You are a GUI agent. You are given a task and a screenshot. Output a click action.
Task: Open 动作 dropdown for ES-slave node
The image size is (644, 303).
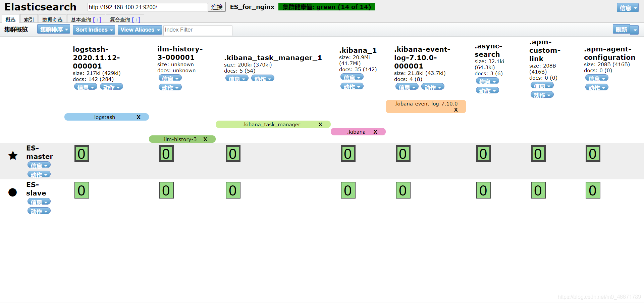click(x=39, y=211)
